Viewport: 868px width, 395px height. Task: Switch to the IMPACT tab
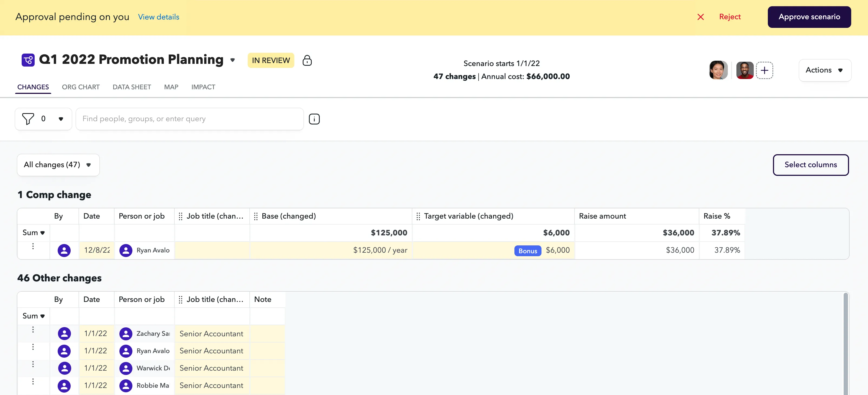203,87
